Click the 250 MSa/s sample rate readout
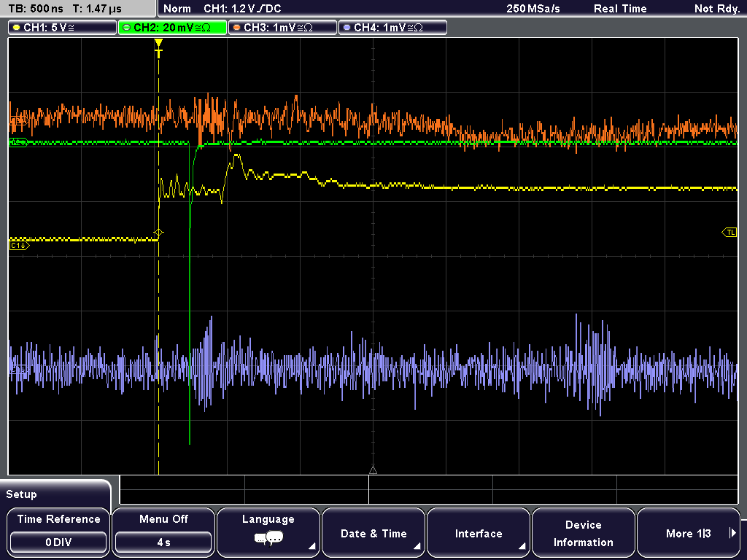The image size is (747, 560). tap(533, 9)
